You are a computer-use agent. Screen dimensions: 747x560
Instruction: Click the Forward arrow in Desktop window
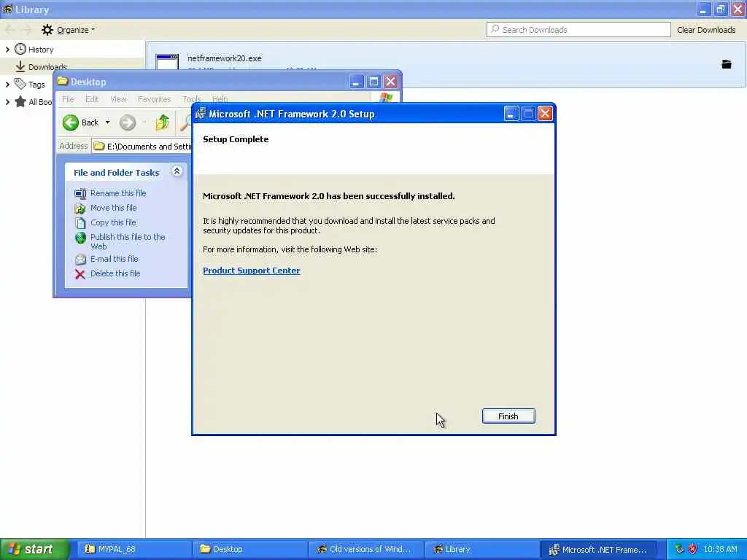[x=127, y=122]
